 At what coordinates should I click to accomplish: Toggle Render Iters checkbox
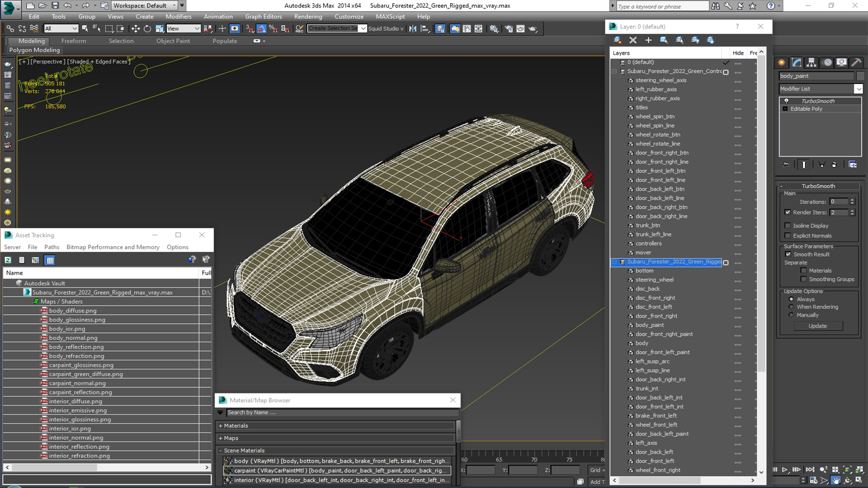coord(788,212)
